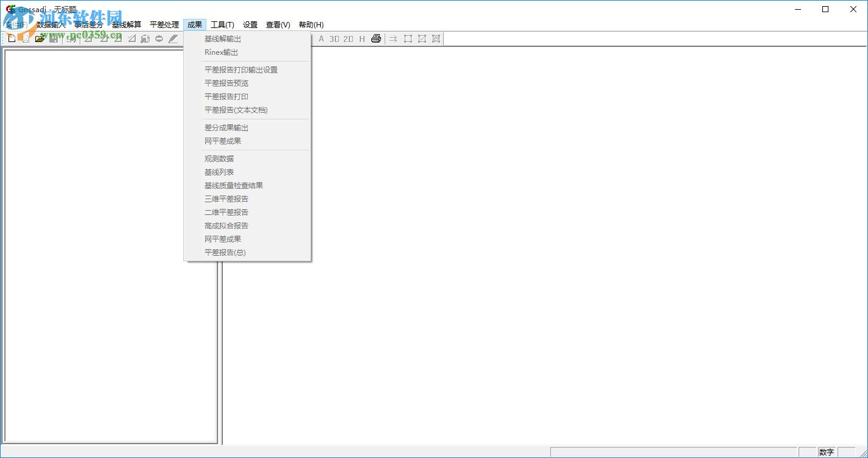Click the right-arrow icon beside the printer icon
This screenshot has width=868, height=458.
click(393, 39)
